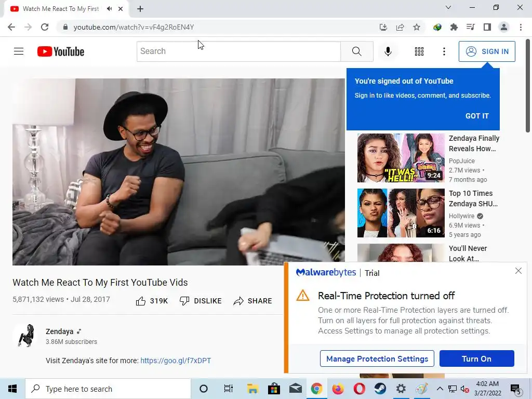Open Chrome tab search chevron

448,7
